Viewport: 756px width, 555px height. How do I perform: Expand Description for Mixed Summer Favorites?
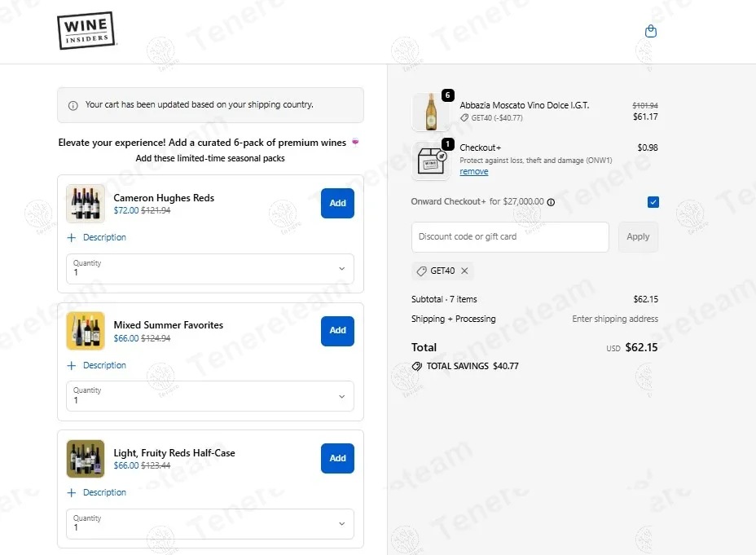(x=104, y=365)
